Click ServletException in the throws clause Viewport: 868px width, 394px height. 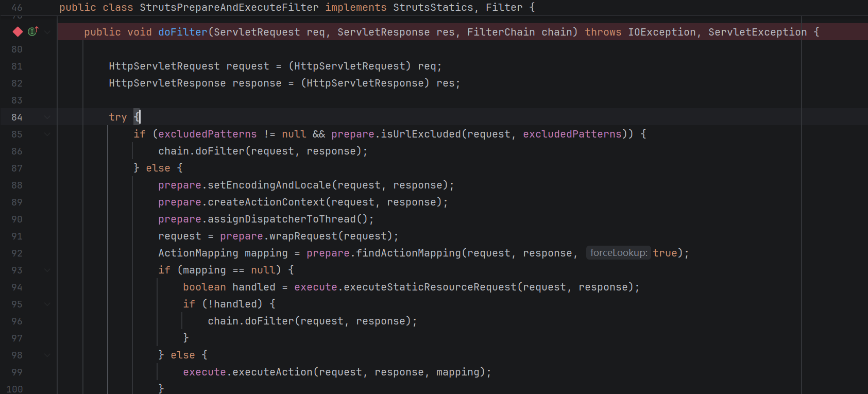758,32
